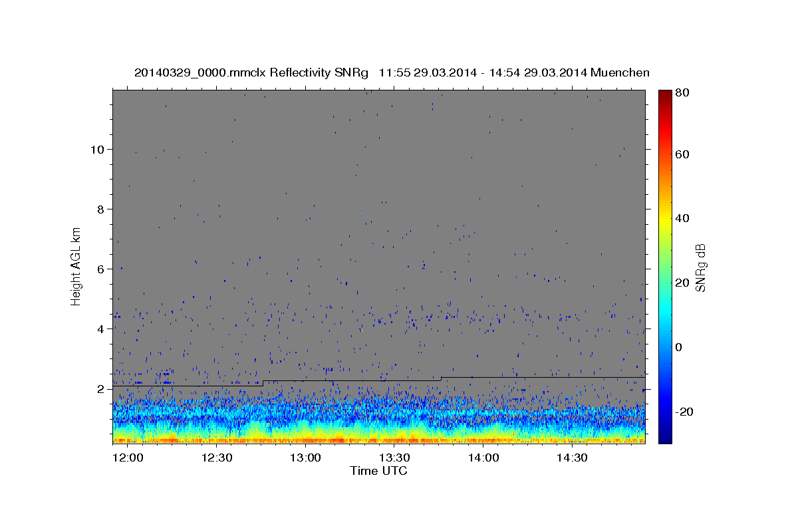
Task: Click the date range '11:55 29.03.2014 - 14:54 29.03.2014 Muenchen'
Action: click(x=514, y=72)
